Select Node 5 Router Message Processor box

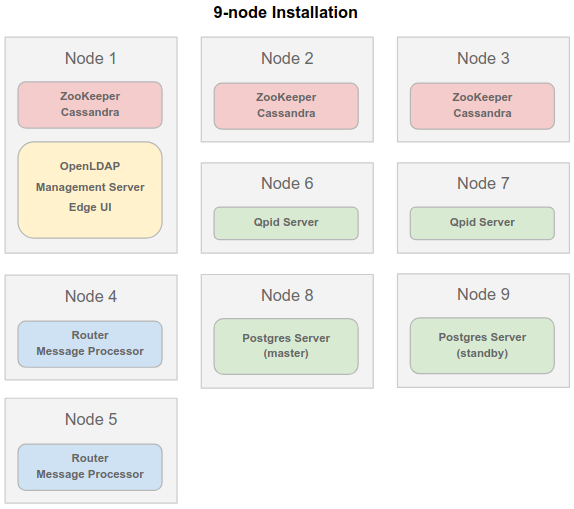[x=90, y=467]
